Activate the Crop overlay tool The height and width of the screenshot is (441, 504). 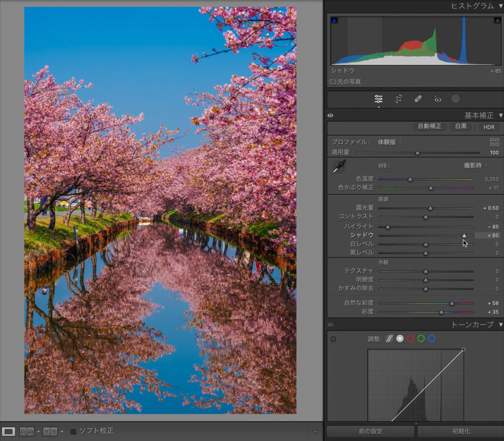tap(399, 99)
